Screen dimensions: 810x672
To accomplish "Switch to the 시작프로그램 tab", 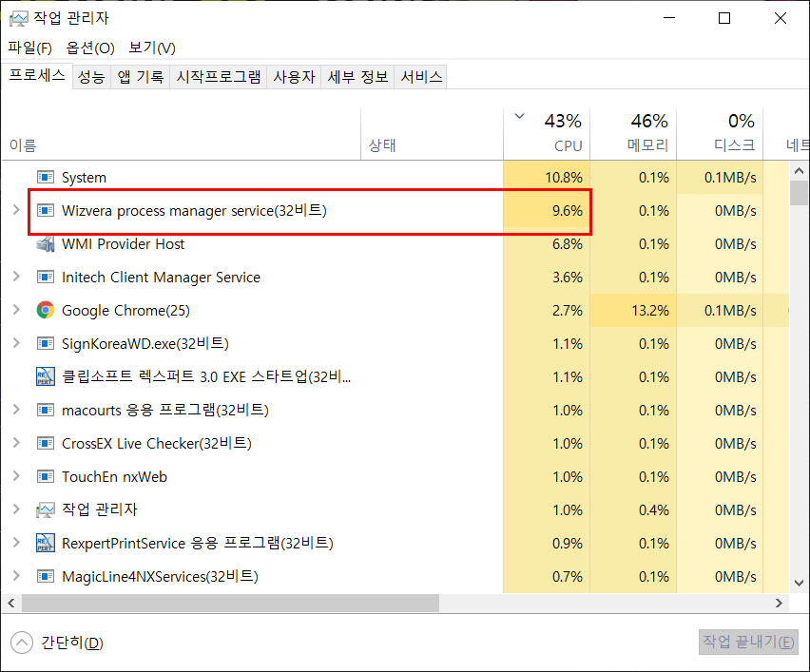I will pos(219,77).
